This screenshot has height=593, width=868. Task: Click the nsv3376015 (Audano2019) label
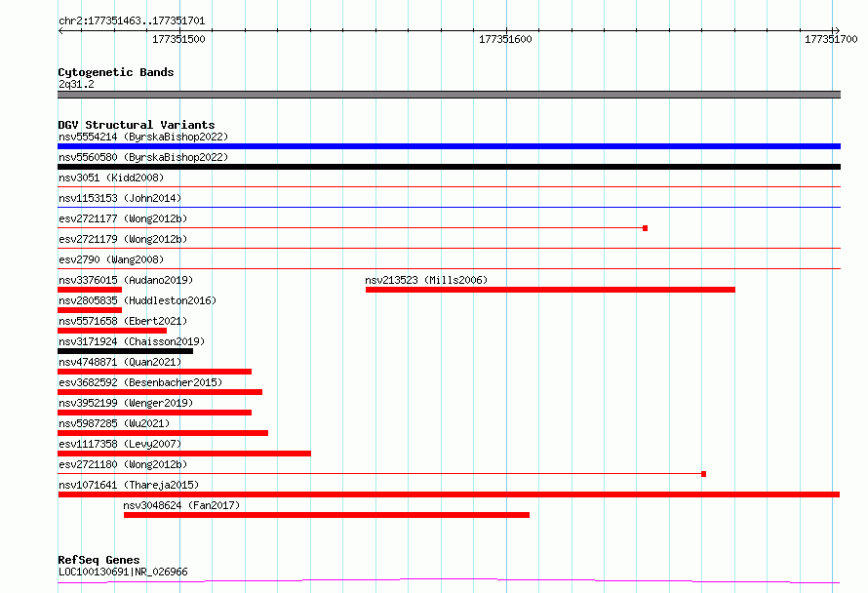(126, 280)
